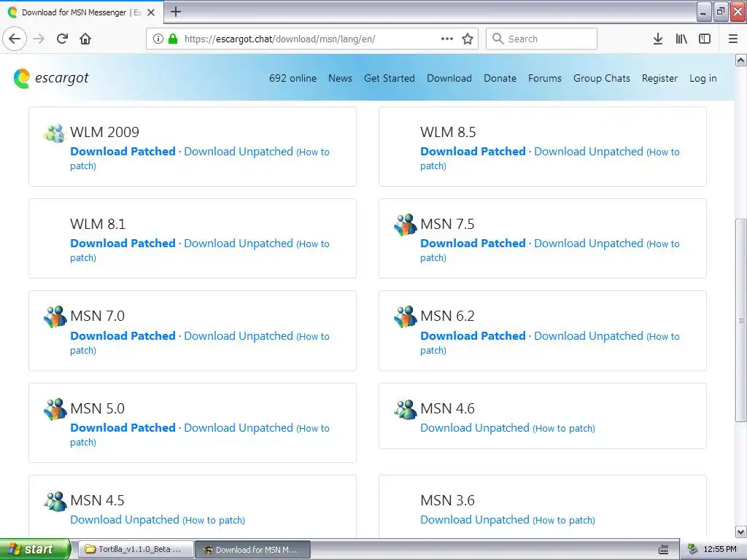The image size is (747, 560).
Task: Download Patched WLM 2009
Action: tap(123, 152)
